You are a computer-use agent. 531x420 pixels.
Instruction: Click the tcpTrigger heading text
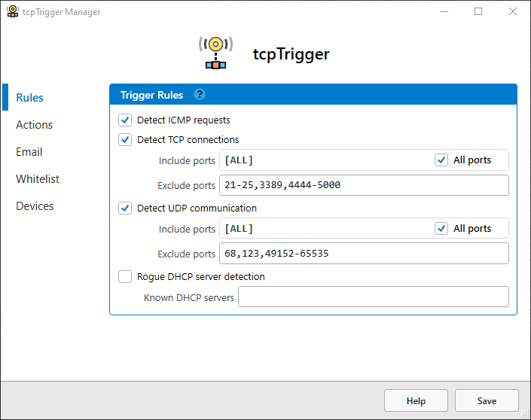291,54
